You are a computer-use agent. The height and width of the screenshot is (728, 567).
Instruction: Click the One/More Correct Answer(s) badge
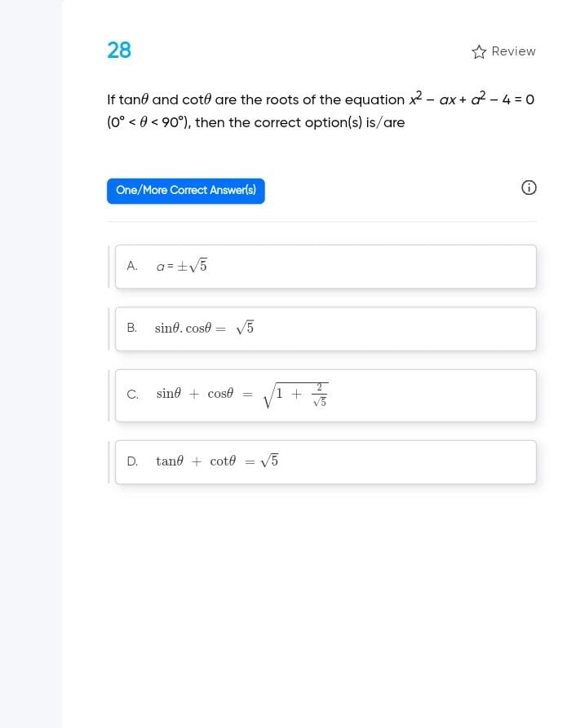tap(185, 190)
